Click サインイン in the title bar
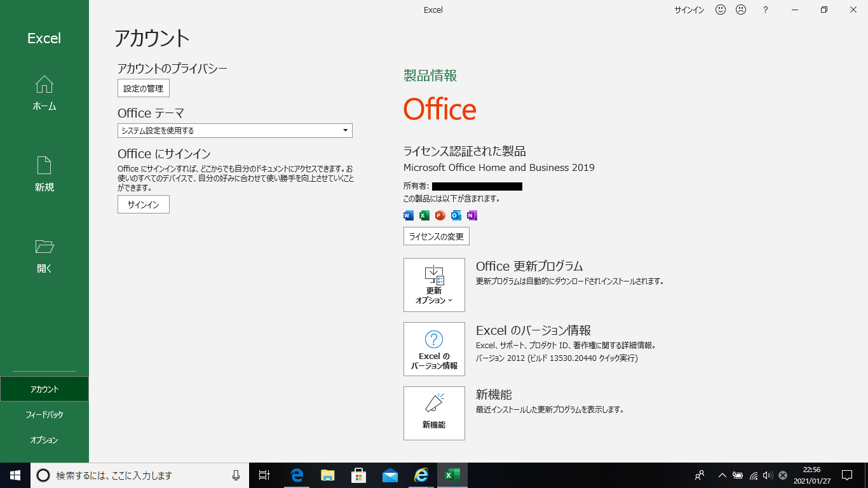This screenshot has width=868, height=488. click(x=689, y=10)
